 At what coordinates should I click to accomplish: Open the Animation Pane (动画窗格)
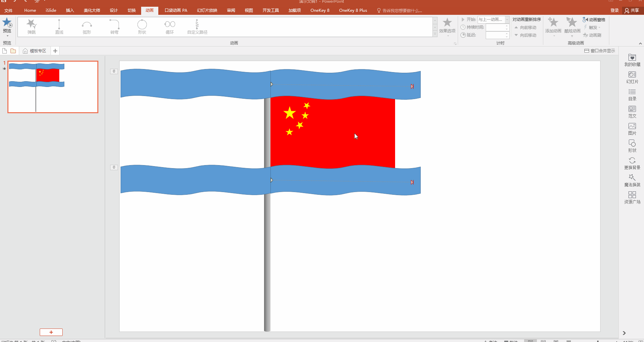[594, 20]
